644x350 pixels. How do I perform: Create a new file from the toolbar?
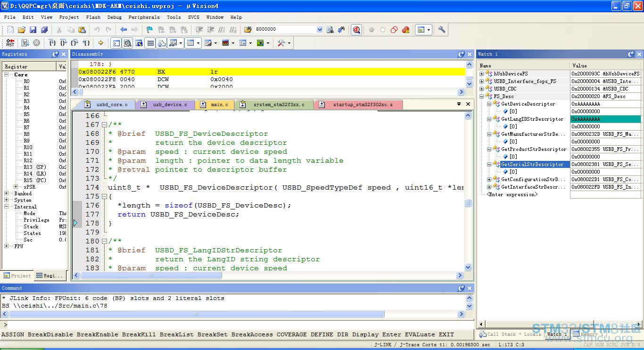(x=10, y=30)
